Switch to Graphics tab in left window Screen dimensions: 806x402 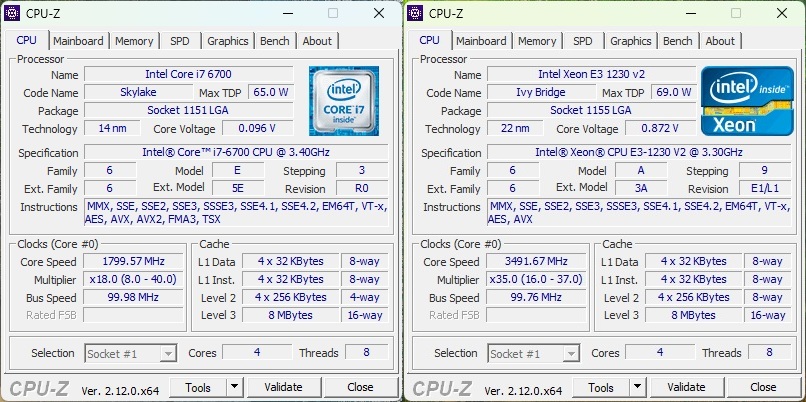click(x=228, y=41)
